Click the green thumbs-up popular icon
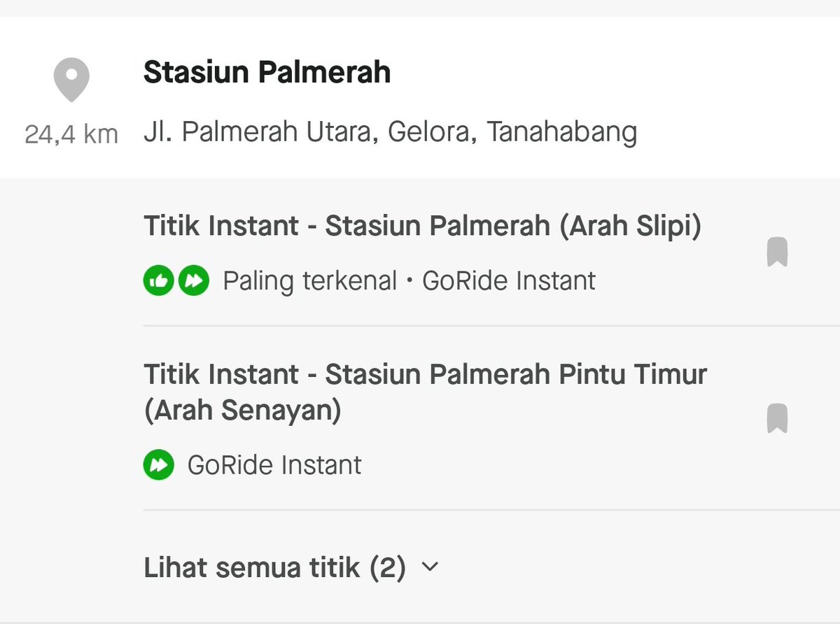The width and height of the screenshot is (840, 626). pyautogui.click(x=158, y=282)
